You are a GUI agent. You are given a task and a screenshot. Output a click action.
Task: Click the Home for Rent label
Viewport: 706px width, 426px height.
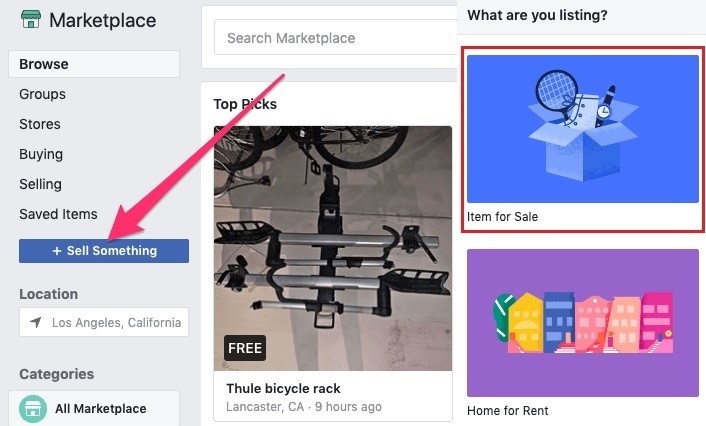(507, 411)
